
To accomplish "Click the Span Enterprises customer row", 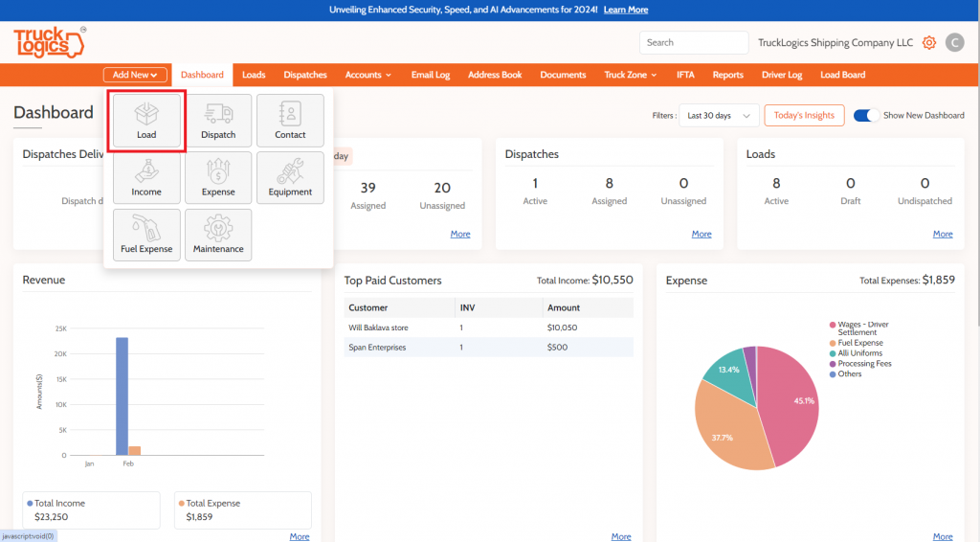I will pyautogui.click(x=489, y=347).
